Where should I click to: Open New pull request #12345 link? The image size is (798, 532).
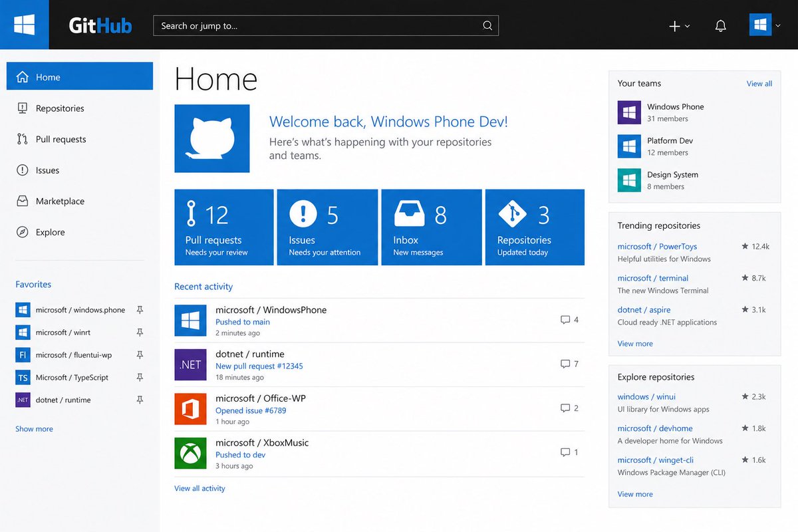point(259,366)
